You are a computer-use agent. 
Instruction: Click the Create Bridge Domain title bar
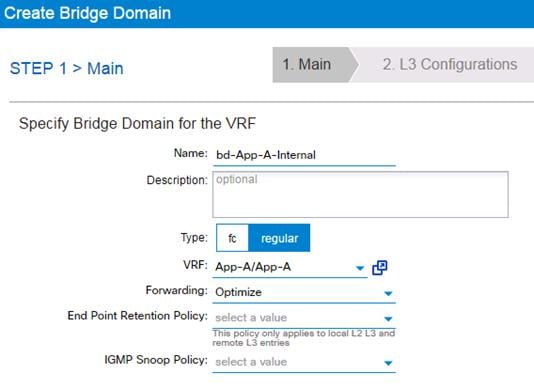click(x=267, y=14)
